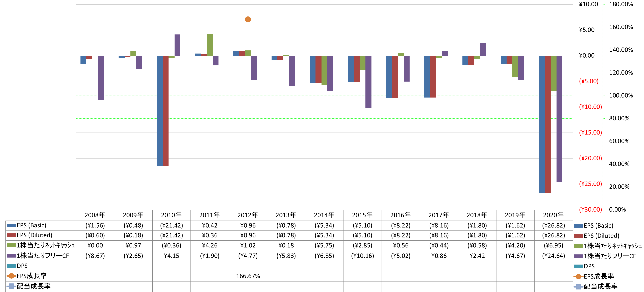644x292 pixels.
Task: Click the 1株当たりフリーCF label in right legend
Action: (x=610, y=256)
